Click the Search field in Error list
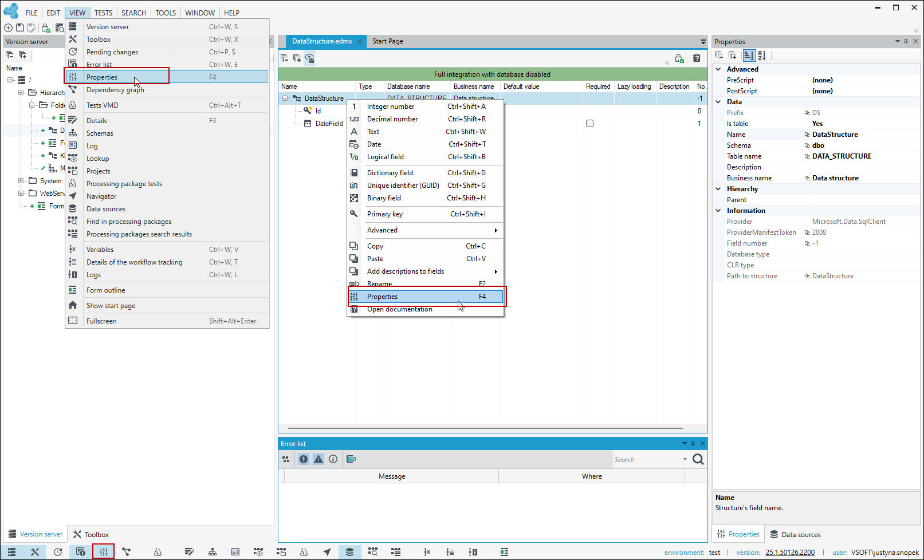The width and height of the screenshot is (924, 560). point(647,460)
